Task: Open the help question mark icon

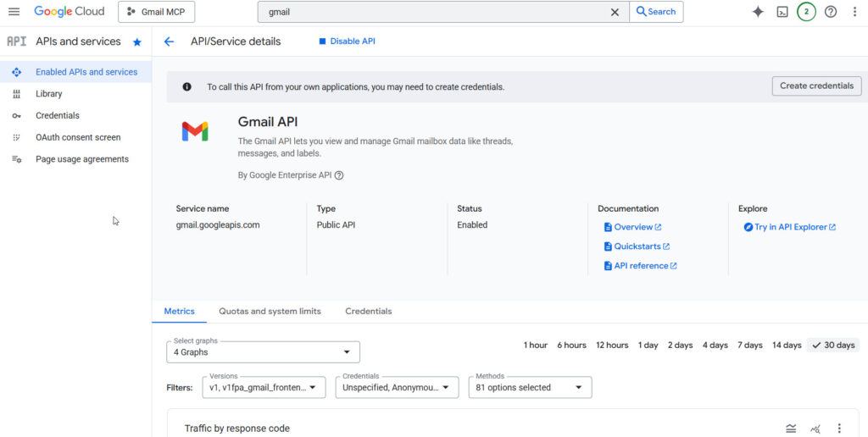Action: (831, 12)
